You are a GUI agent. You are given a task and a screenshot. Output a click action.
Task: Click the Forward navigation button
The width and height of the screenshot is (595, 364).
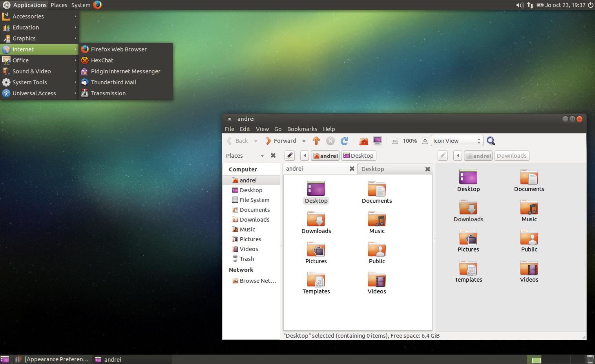(x=281, y=141)
